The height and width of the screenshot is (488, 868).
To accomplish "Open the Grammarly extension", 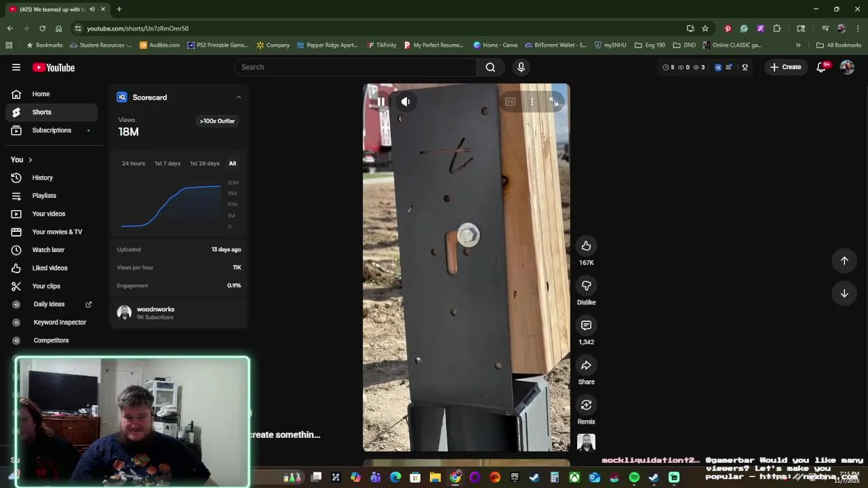I will click(x=744, y=28).
